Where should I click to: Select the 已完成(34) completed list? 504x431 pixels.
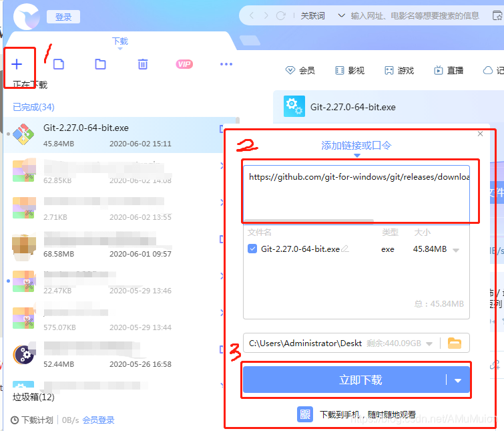pyautogui.click(x=33, y=107)
